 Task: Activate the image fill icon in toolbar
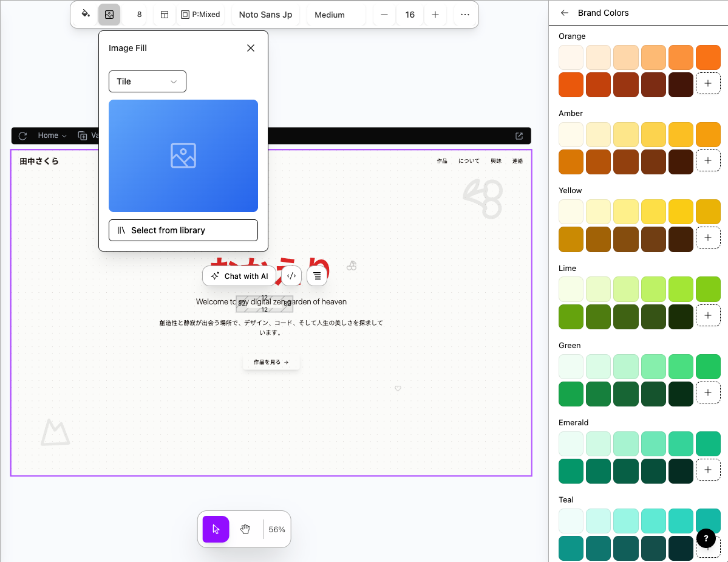point(109,14)
